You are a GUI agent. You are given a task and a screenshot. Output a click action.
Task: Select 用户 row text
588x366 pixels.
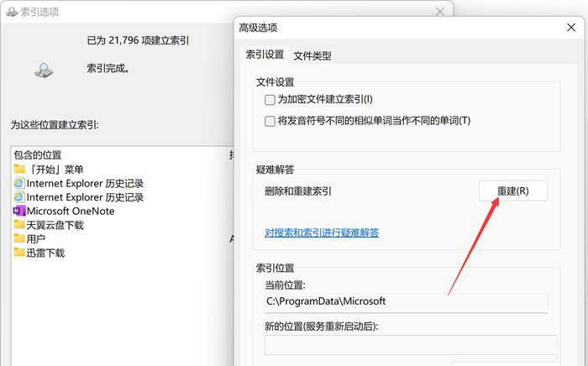(36, 238)
